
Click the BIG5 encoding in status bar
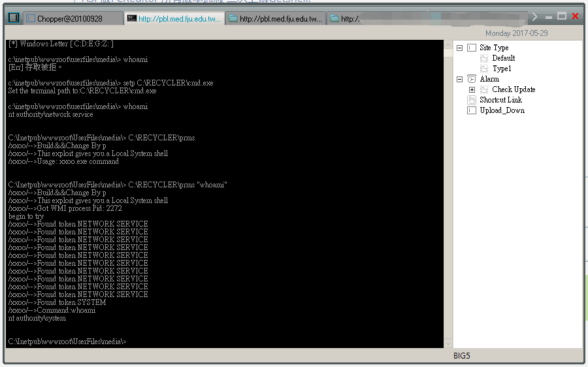point(461,356)
